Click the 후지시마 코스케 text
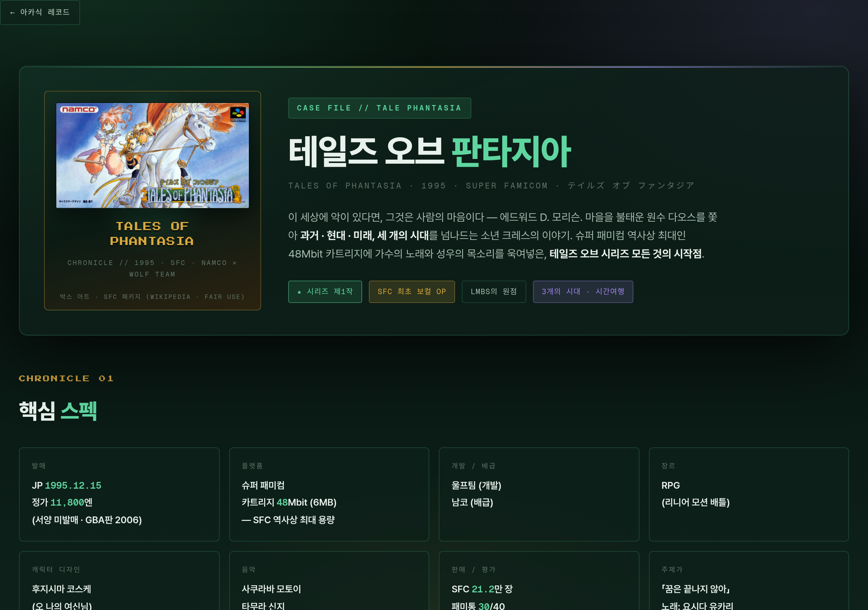 (61, 589)
